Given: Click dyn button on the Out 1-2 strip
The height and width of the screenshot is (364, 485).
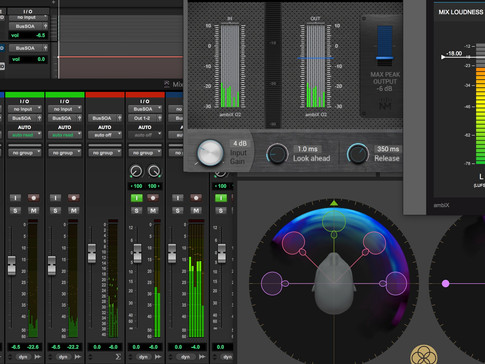Looking at the screenshot, I should click(x=143, y=357).
